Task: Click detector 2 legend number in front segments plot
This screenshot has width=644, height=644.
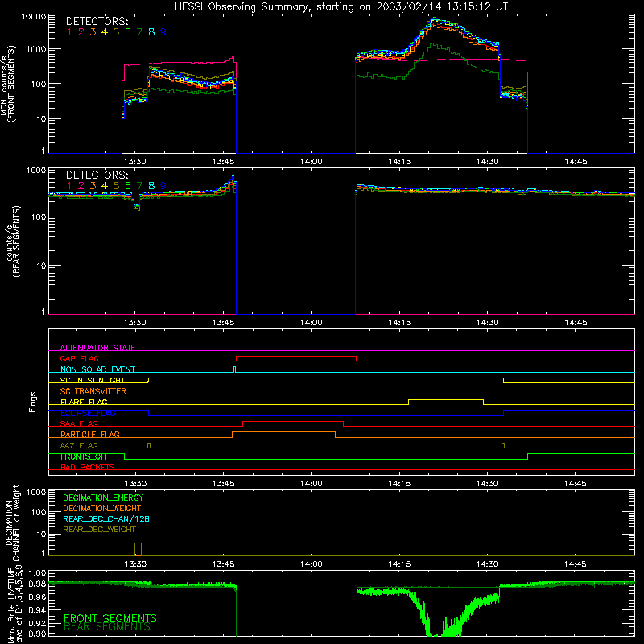Action: 81,32
